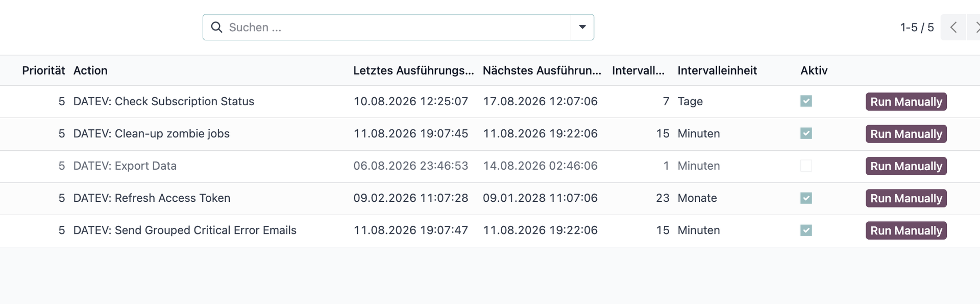Image resolution: width=980 pixels, height=304 pixels.
Task: Toggle Aktiv checkbox for Refresh Access Token
Action: [806, 198]
